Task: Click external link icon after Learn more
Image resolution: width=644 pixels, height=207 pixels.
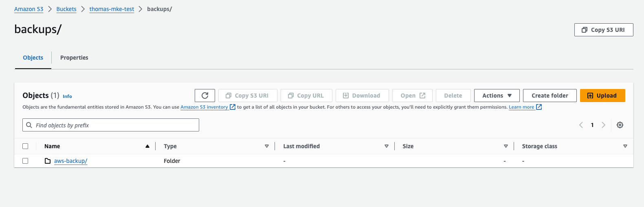Action: pyautogui.click(x=539, y=107)
